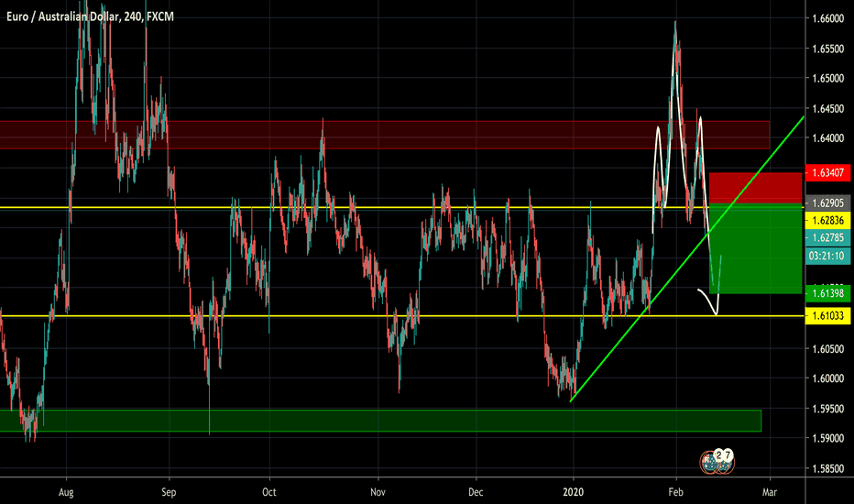Click the 1.66000 level on the price scale
Viewport: 854px width, 504px height.
(827, 18)
